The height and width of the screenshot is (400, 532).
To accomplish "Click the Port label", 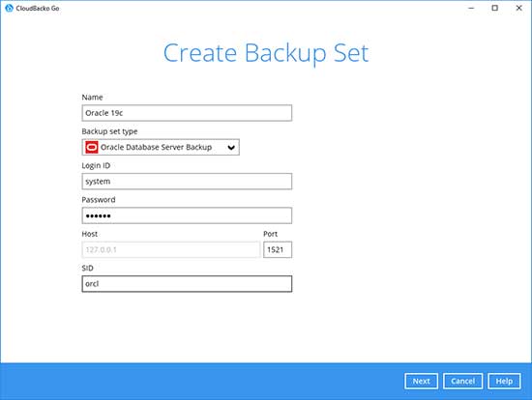I will [x=271, y=234].
